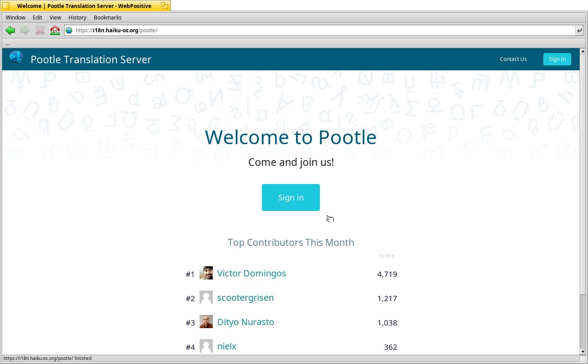Select the Welcome Pootle window title tab
The height and width of the screenshot is (364, 588).
pyautogui.click(x=85, y=6)
